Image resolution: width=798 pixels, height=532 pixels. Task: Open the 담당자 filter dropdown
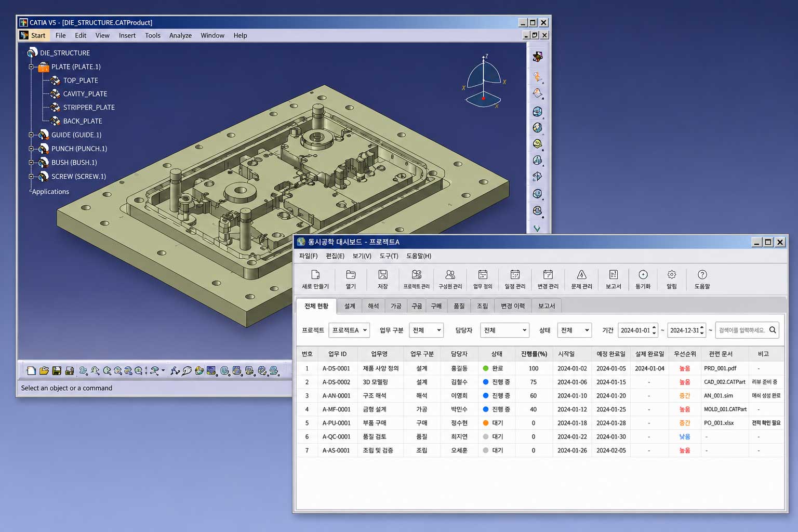pos(504,330)
